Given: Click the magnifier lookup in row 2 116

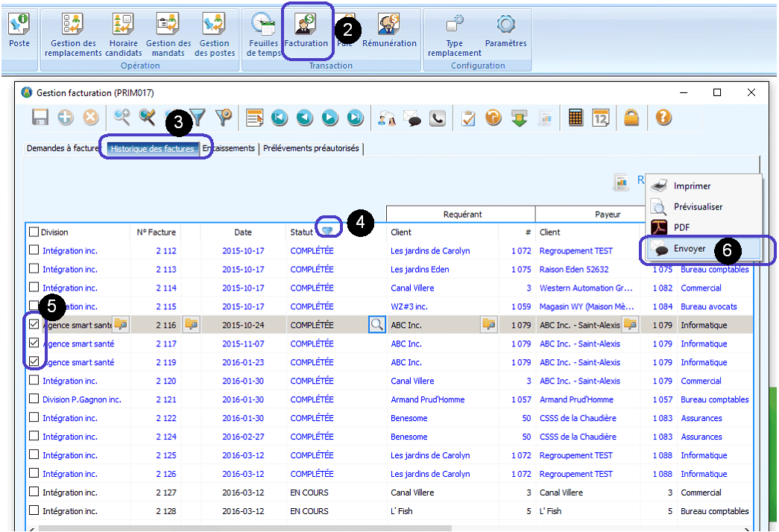Looking at the screenshot, I should point(377,324).
